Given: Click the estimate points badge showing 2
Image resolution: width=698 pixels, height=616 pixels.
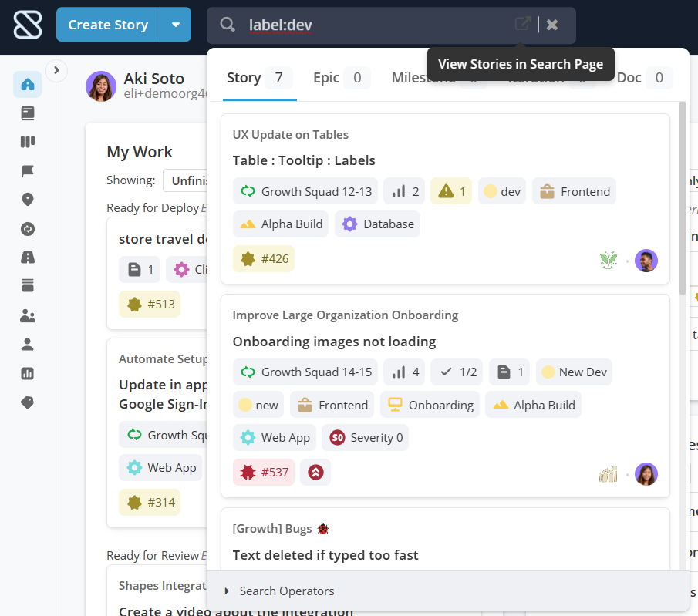Looking at the screenshot, I should [404, 191].
